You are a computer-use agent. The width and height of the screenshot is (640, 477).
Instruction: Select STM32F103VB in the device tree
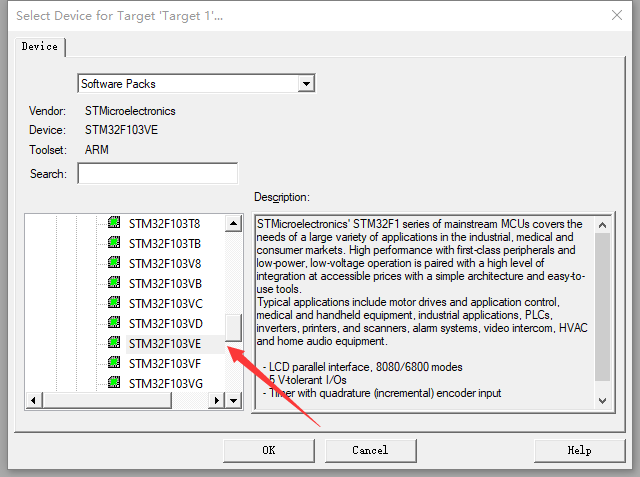pos(165,284)
